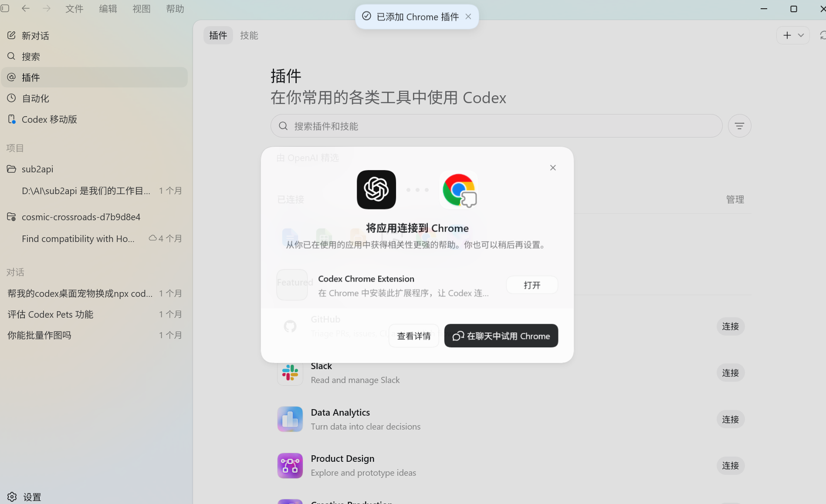Click 打开 for Codex Chrome Extension
The height and width of the screenshot is (504, 826).
(532, 285)
